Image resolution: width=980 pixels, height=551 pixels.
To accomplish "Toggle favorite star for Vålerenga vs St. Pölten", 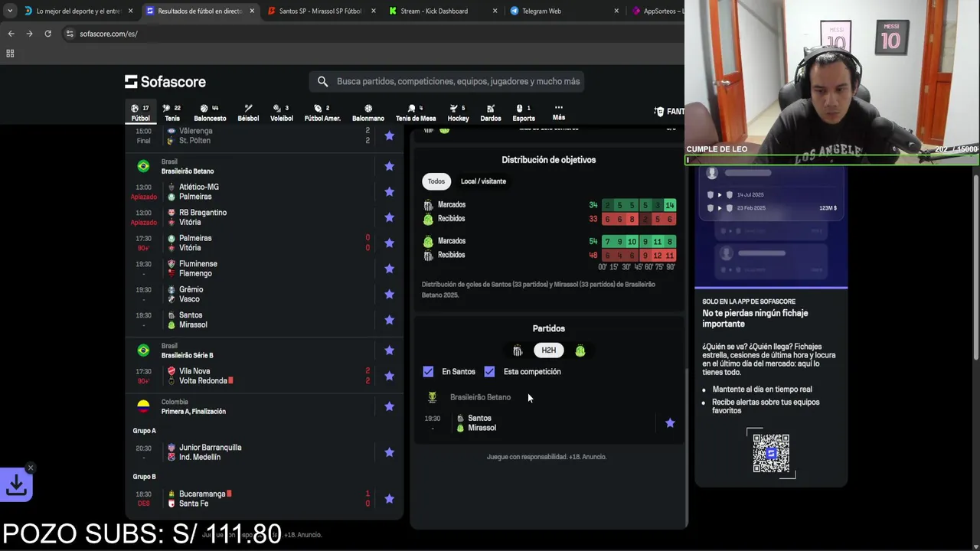I will 389,135.
